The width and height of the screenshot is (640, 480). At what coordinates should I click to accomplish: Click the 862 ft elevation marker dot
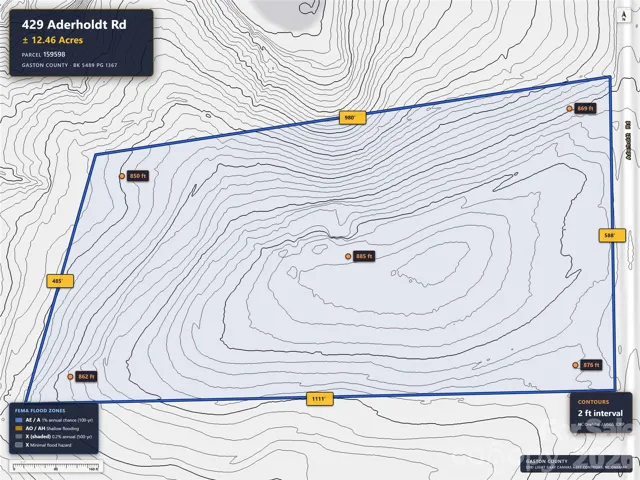click(x=70, y=376)
